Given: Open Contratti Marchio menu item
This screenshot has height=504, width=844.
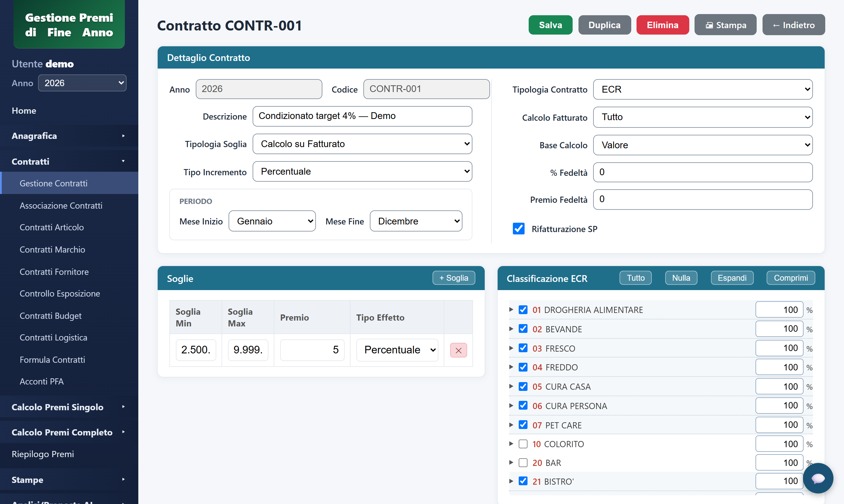Looking at the screenshot, I should 69,250.
